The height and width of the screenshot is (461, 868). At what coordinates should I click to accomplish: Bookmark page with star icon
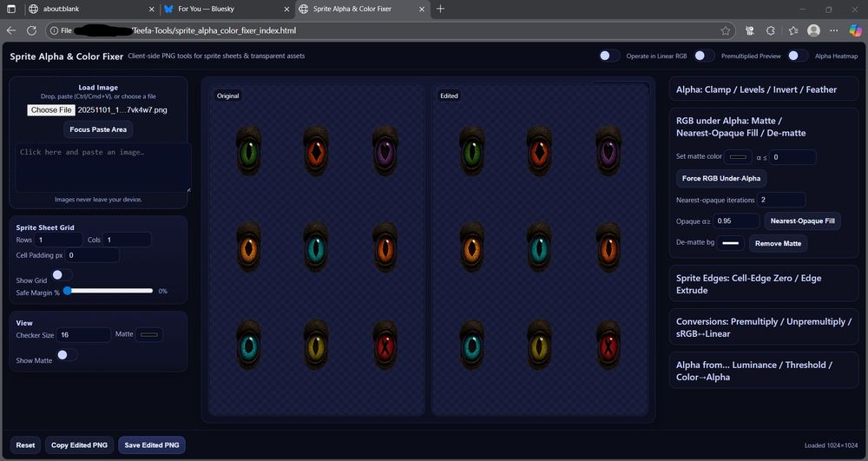click(725, 31)
